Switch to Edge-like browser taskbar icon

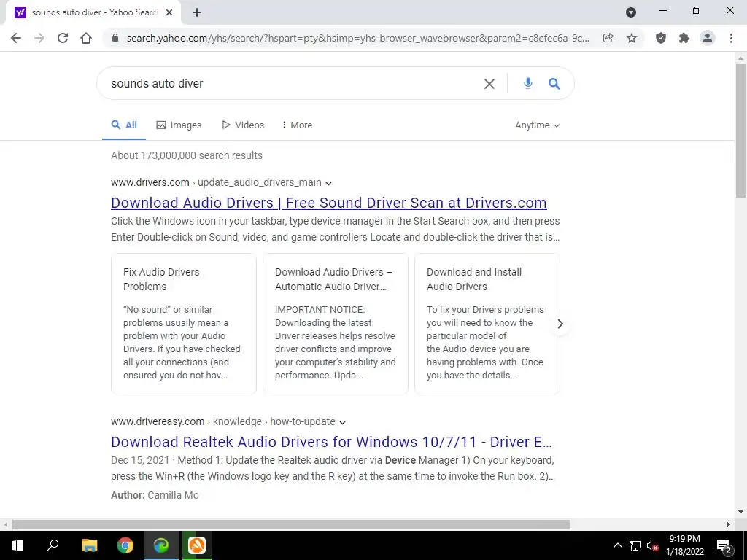(x=161, y=545)
